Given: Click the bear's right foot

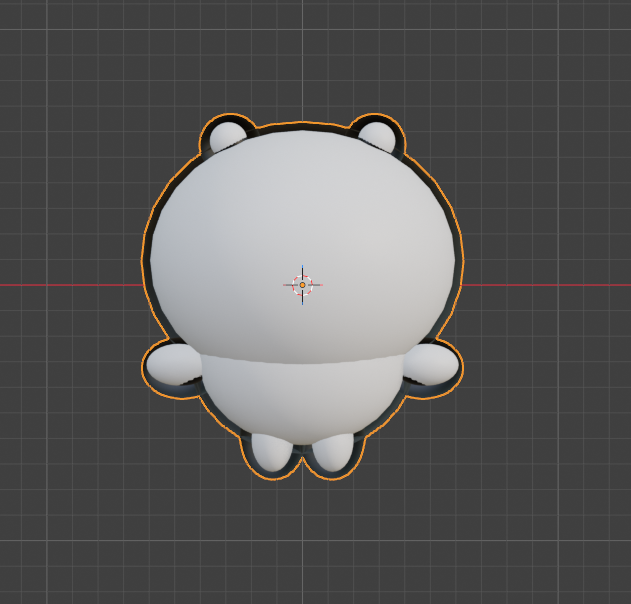Looking at the screenshot, I should tap(333, 451).
